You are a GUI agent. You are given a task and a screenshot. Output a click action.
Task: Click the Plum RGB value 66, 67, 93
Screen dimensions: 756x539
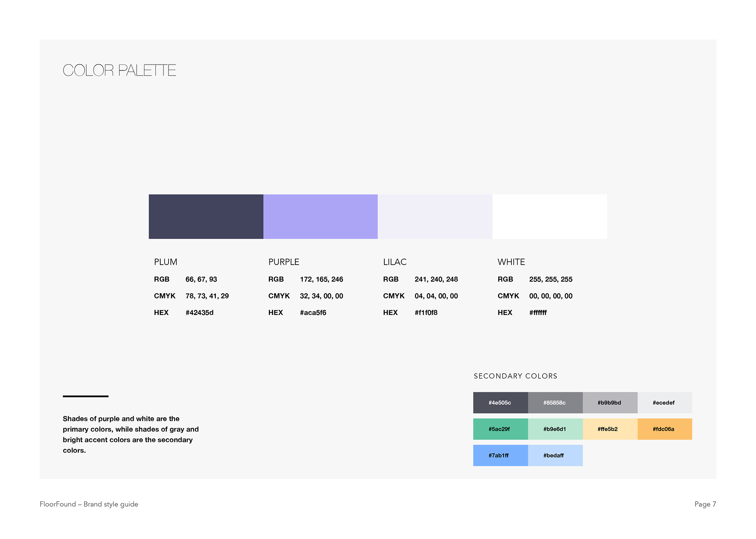(201, 279)
